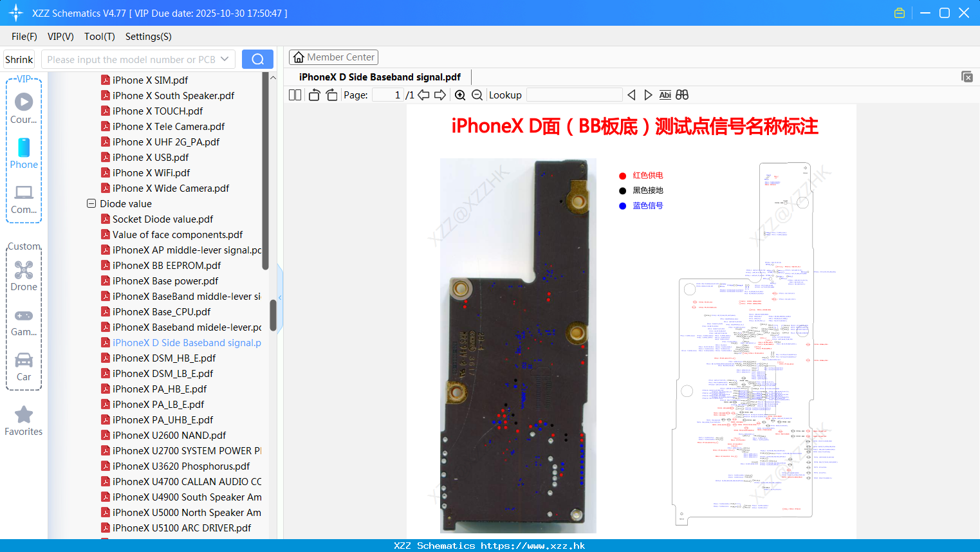
Task: Open iPhone X WiFi.pdf
Action: [151, 172]
